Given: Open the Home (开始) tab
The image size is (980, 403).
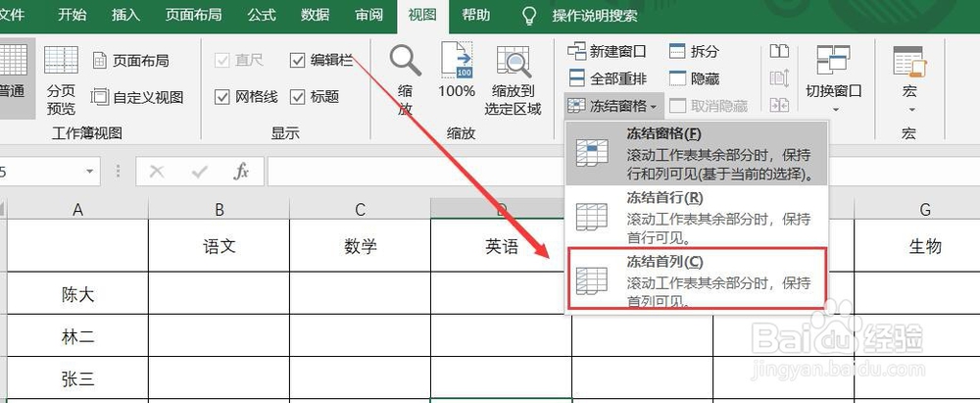Looking at the screenshot, I should pyautogui.click(x=72, y=15).
